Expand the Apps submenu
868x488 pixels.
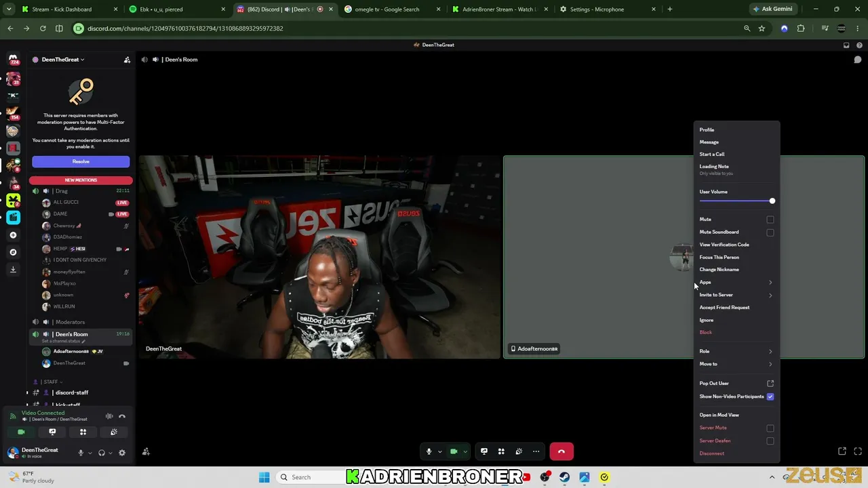click(x=736, y=283)
